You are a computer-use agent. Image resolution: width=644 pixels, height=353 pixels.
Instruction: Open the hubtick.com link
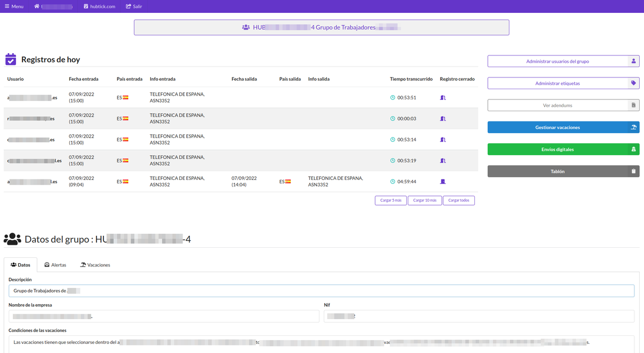pos(99,6)
